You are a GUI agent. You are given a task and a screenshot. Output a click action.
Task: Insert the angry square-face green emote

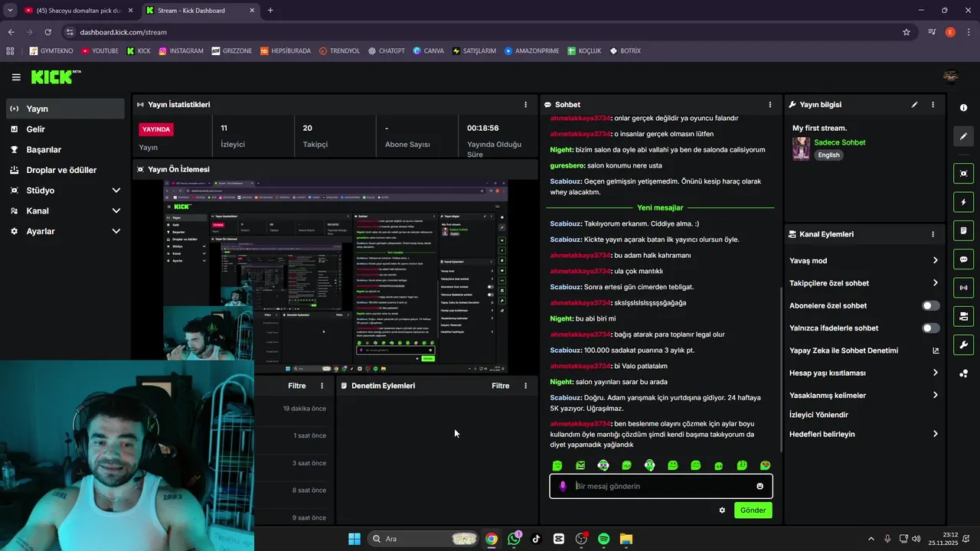click(580, 465)
